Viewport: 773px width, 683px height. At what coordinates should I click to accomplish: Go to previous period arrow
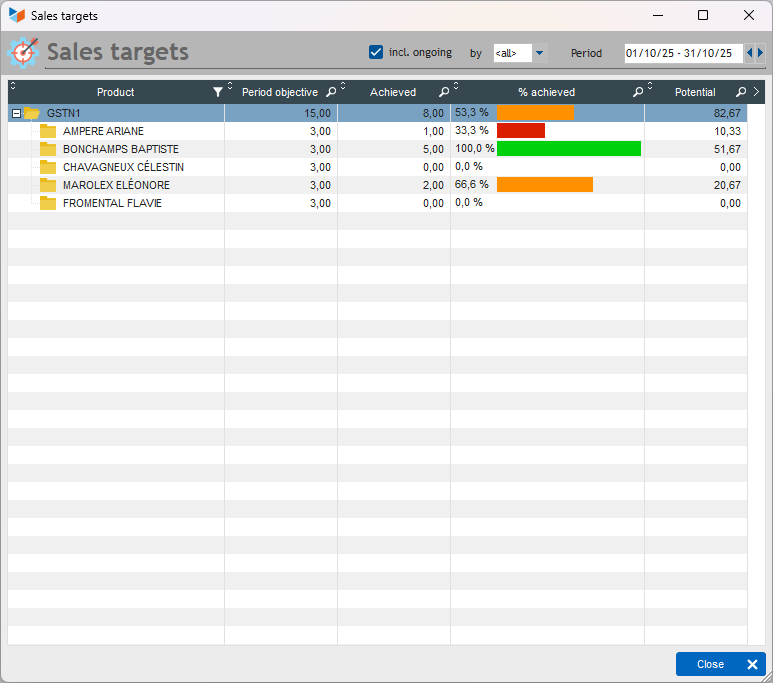point(749,53)
